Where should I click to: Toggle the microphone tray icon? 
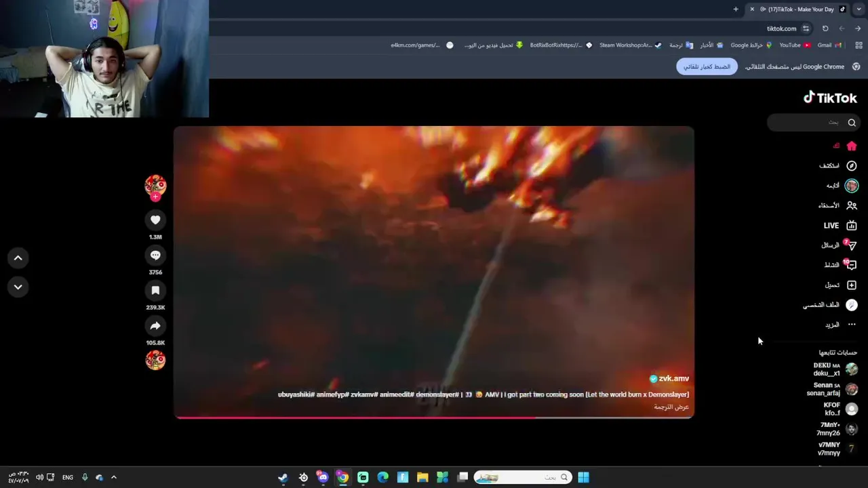point(85,477)
